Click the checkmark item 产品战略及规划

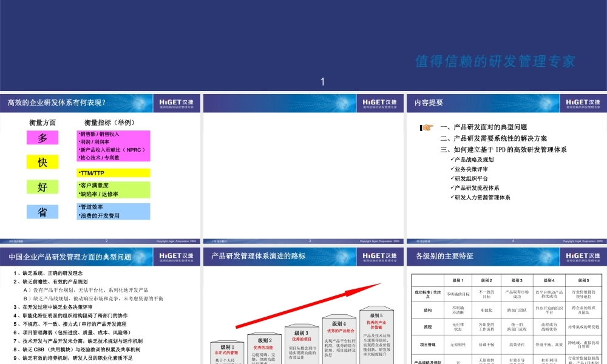point(472,160)
